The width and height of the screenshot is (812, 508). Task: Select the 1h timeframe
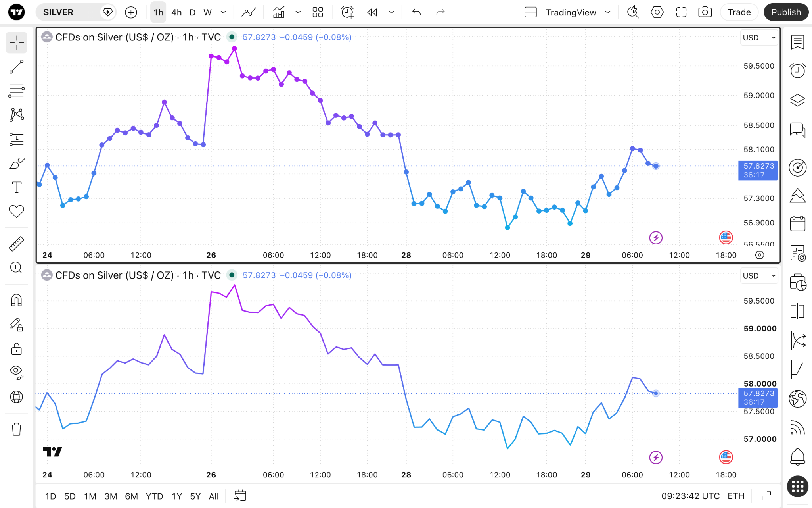click(x=158, y=12)
